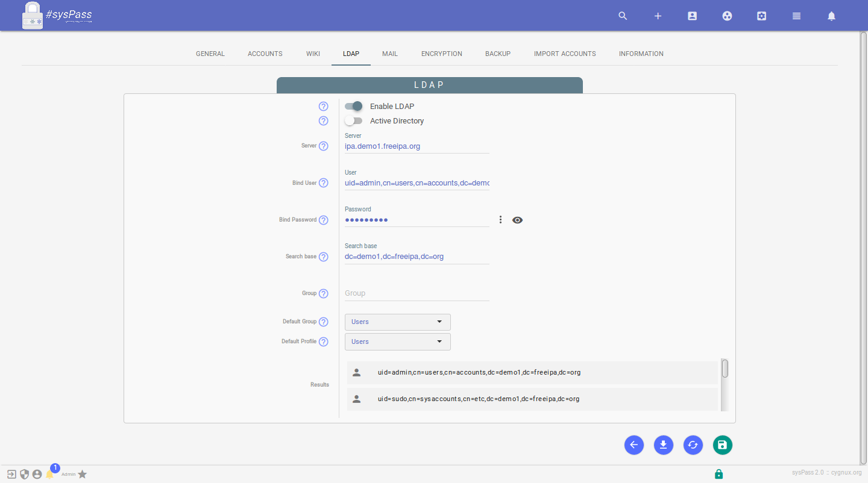The height and width of the screenshot is (483, 868).
Task: Open the Default Group dropdown
Action: (x=398, y=322)
